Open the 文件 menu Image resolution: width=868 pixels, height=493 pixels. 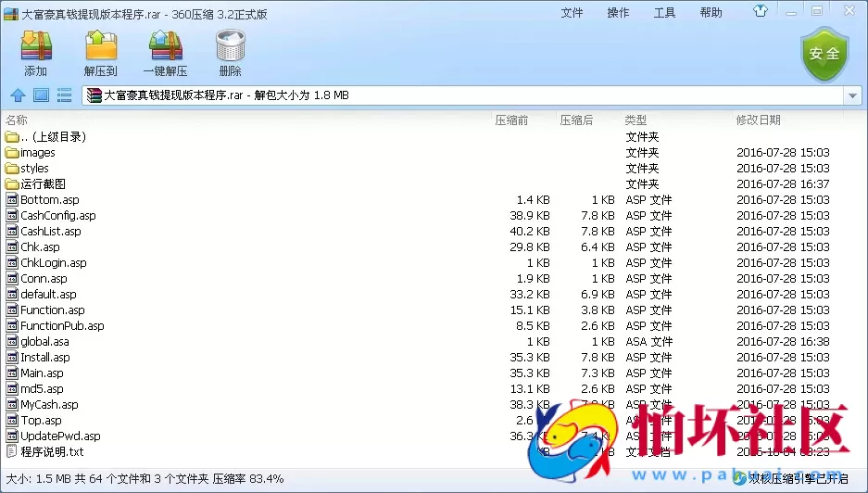point(572,12)
